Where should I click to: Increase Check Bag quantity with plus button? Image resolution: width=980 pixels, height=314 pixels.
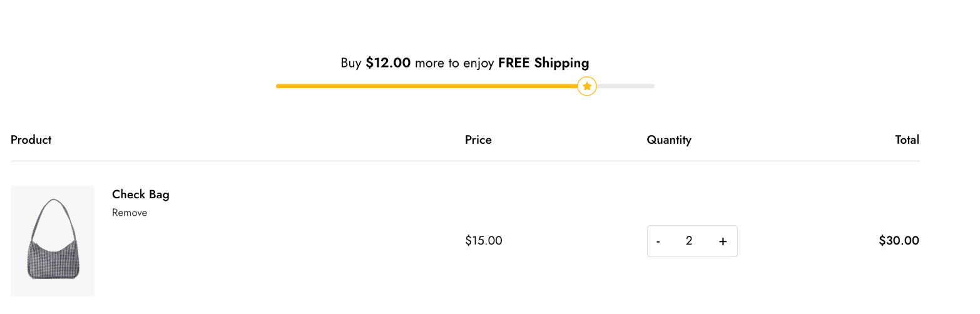point(723,241)
